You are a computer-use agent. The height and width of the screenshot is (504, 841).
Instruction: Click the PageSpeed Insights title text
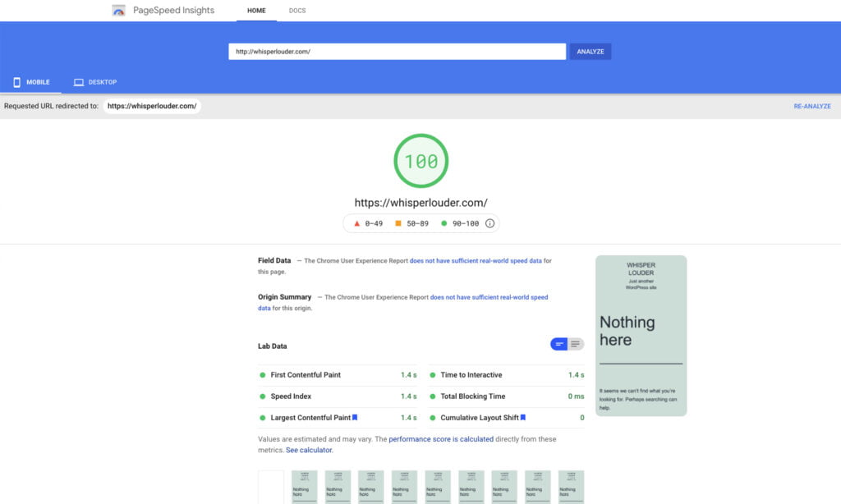(x=173, y=10)
